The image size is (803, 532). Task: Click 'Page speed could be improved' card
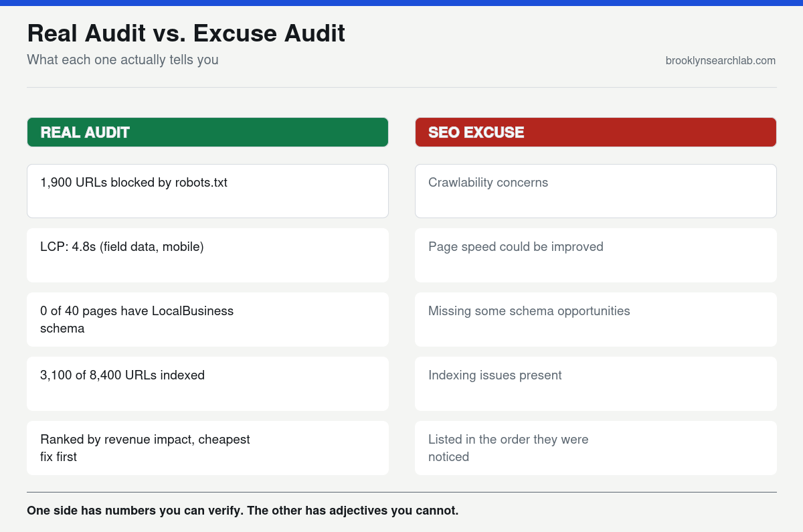tap(596, 255)
